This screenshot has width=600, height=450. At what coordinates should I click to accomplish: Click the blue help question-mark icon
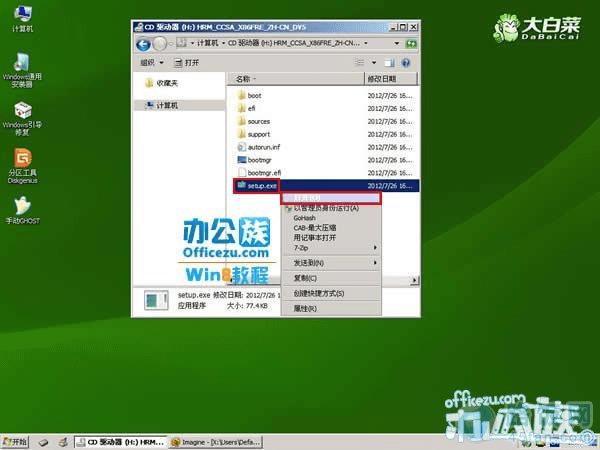[x=406, y=63]
